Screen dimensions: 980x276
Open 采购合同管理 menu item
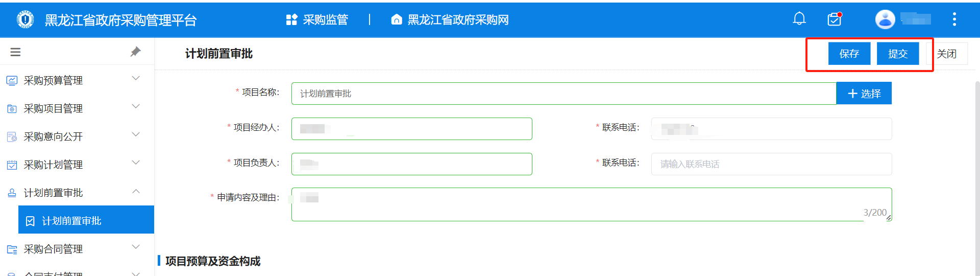77,249
